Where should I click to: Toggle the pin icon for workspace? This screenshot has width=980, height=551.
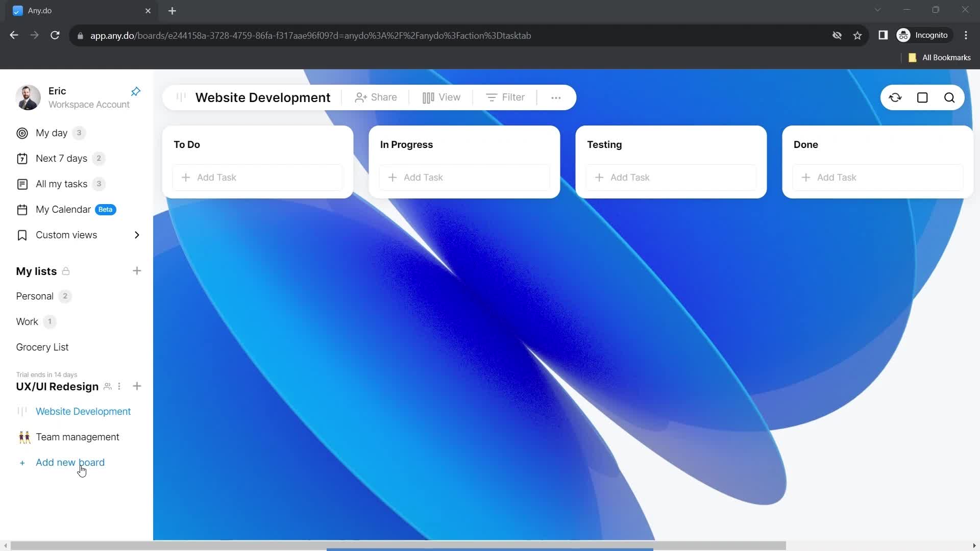click(135, 91)
